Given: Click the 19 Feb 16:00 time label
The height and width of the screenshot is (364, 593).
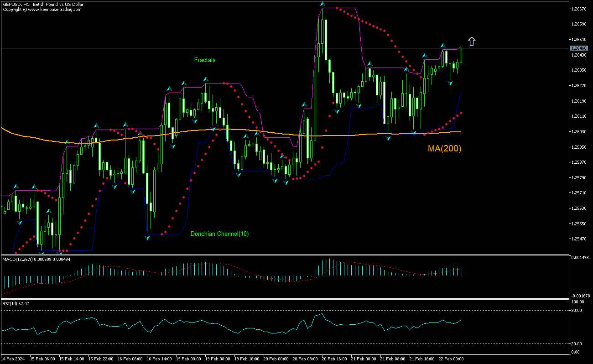Looking at the screenshot, I should pyautogui.click(x=247, y=359).
